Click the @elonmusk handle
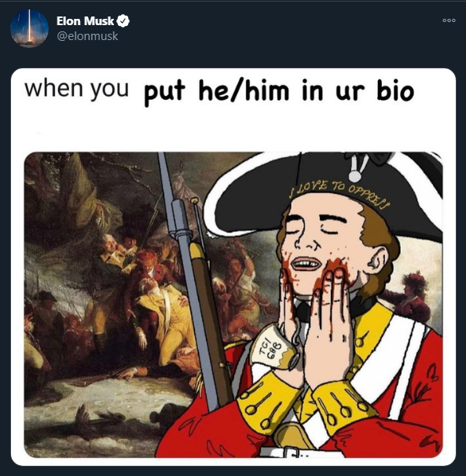Image resolution: width=466 pixels, height=476 pixels. (x=87, y=36)
